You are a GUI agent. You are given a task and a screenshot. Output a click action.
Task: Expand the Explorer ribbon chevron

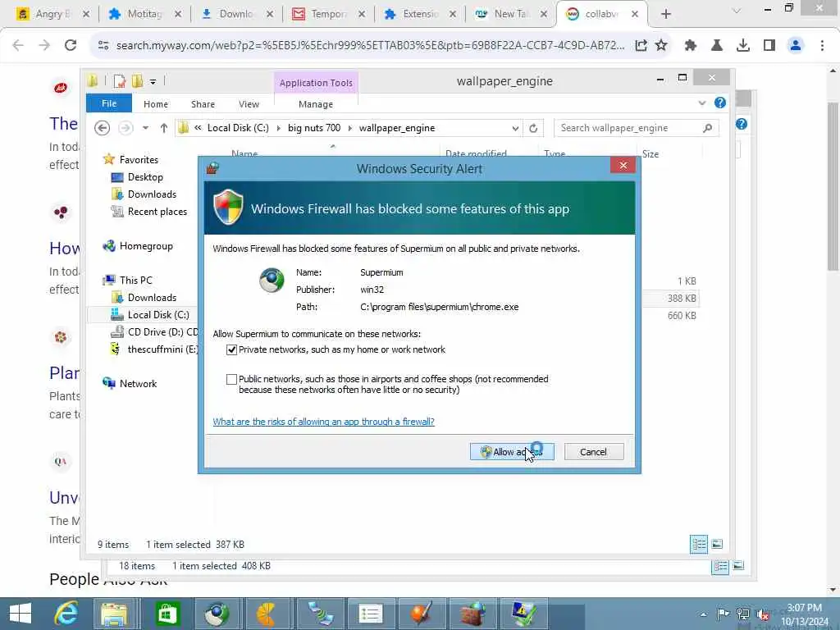coord(702,103)
